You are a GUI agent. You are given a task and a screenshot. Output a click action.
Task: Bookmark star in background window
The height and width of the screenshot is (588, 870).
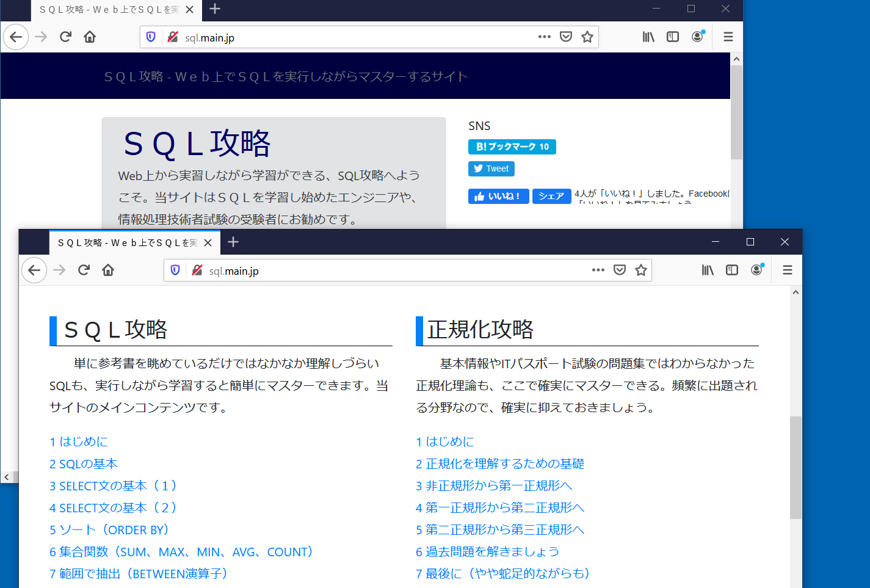587,37
